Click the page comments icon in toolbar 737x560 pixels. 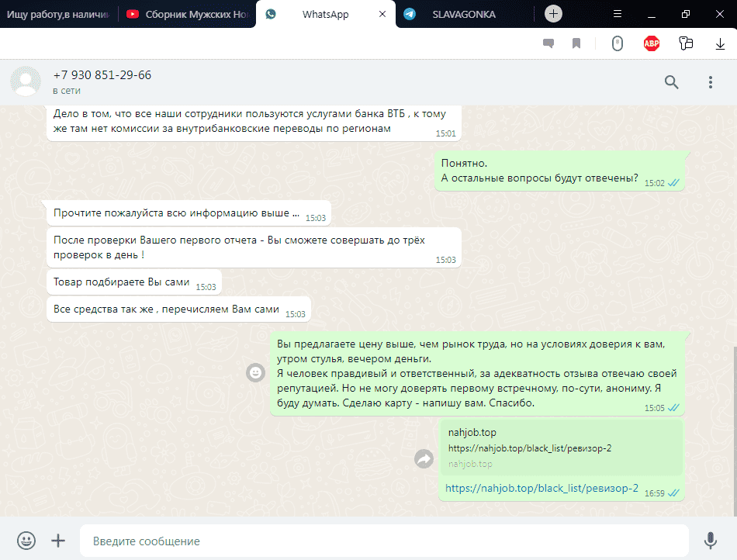(x=548, y=43)
